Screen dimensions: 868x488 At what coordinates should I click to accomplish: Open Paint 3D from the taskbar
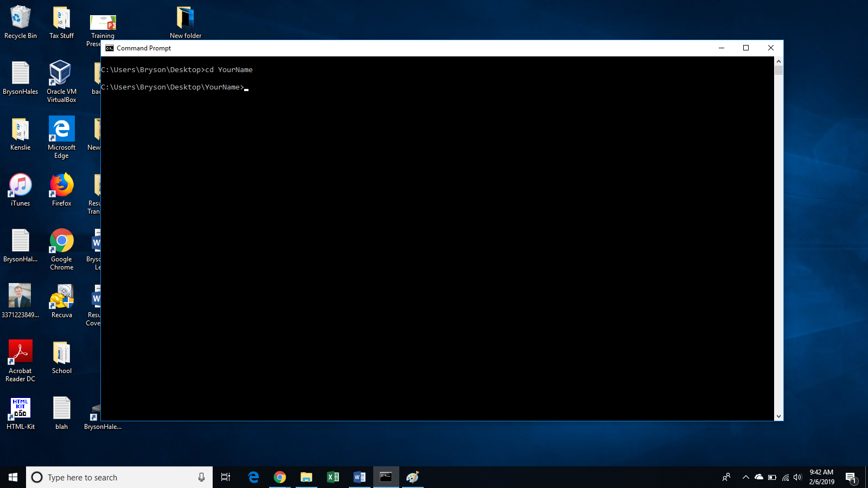412,477
